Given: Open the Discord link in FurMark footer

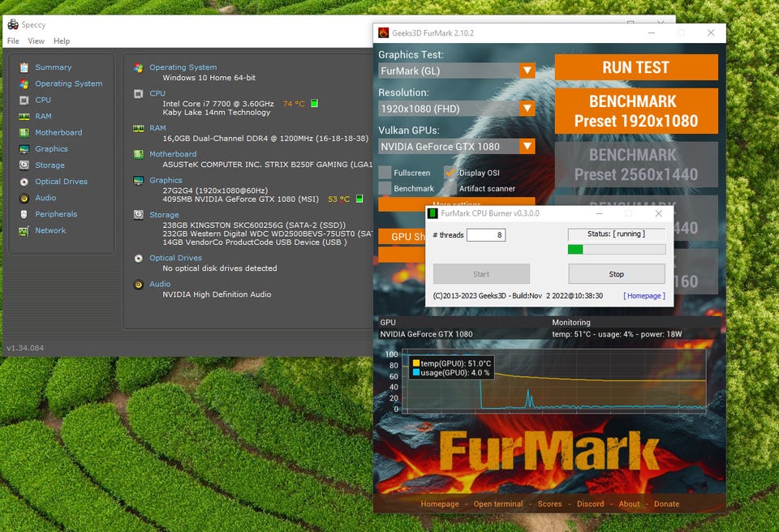Looking at the screenshot, I should click(x=590, y=504).
